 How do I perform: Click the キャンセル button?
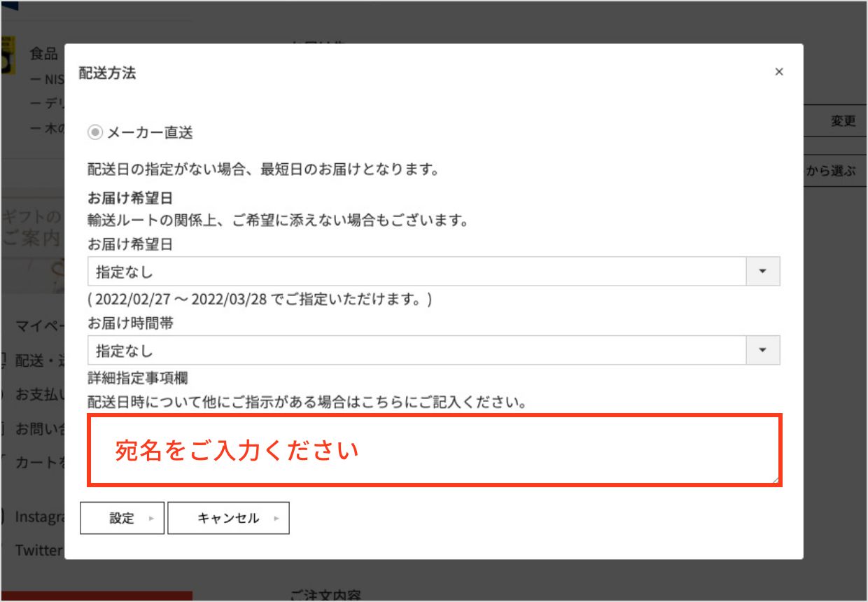pos(228,519)
